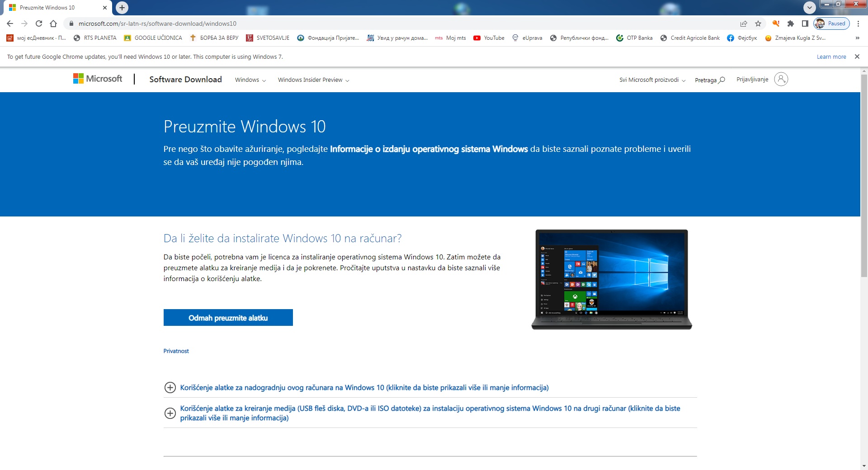Open the Paused profile menu
This screenshot has width=868, height=470.
tap(831, 23)
